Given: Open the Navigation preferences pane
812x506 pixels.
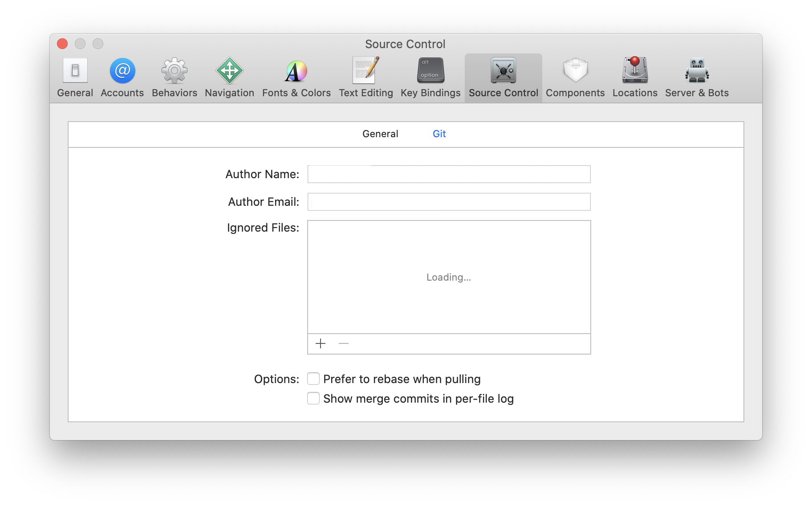Looking at the screenshot, I should point(229,78).
